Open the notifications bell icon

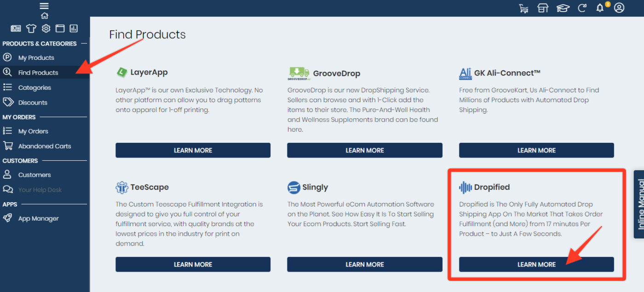[600, 8]
